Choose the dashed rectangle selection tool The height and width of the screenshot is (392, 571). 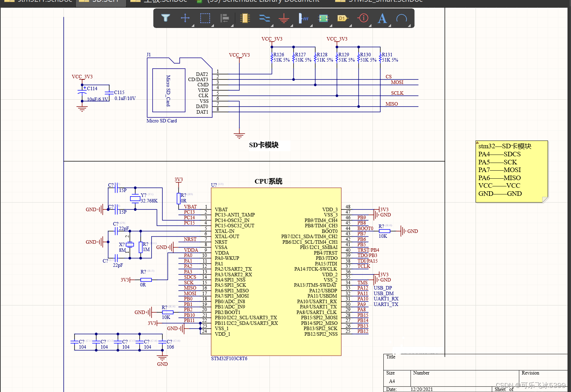pos(205,18)
